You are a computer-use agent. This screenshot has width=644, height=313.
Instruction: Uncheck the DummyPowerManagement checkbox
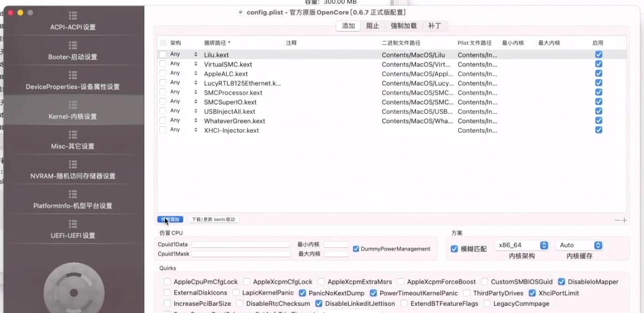356,248
